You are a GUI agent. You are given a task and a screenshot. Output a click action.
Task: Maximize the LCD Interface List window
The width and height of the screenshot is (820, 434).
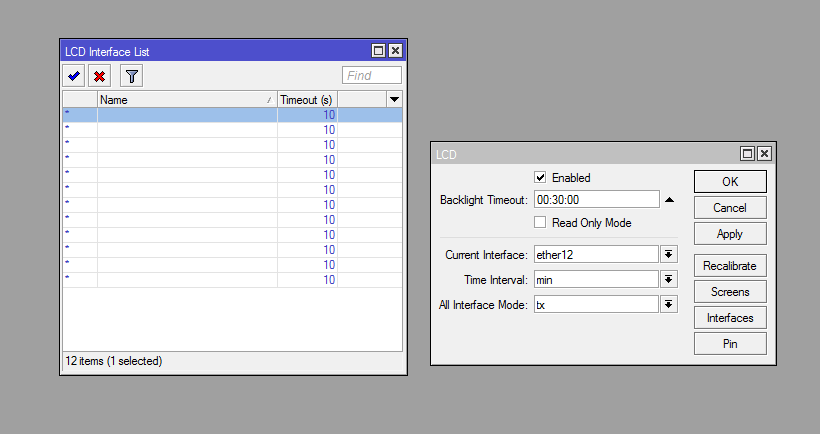pyautogui.click(x=378, y=51)
